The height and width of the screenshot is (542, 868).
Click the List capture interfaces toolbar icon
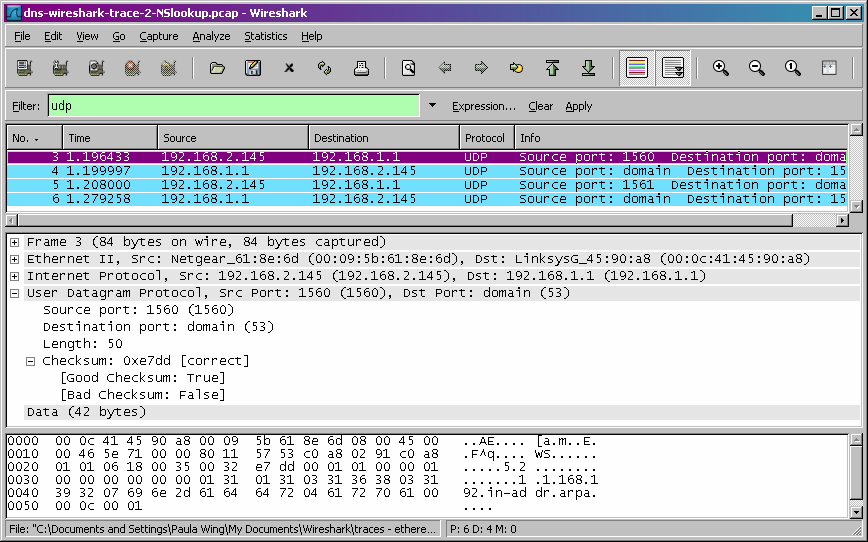[x=24, y=68]
